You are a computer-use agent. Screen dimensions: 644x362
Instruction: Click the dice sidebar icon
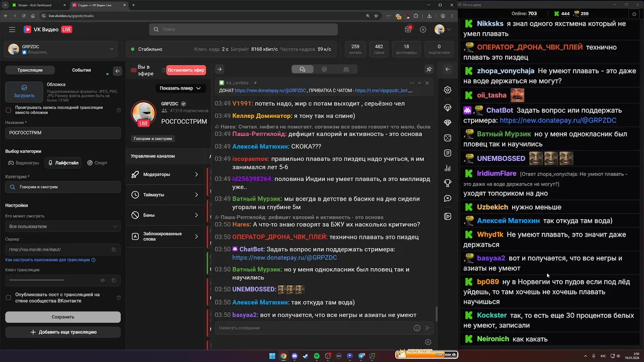point(448,138)
